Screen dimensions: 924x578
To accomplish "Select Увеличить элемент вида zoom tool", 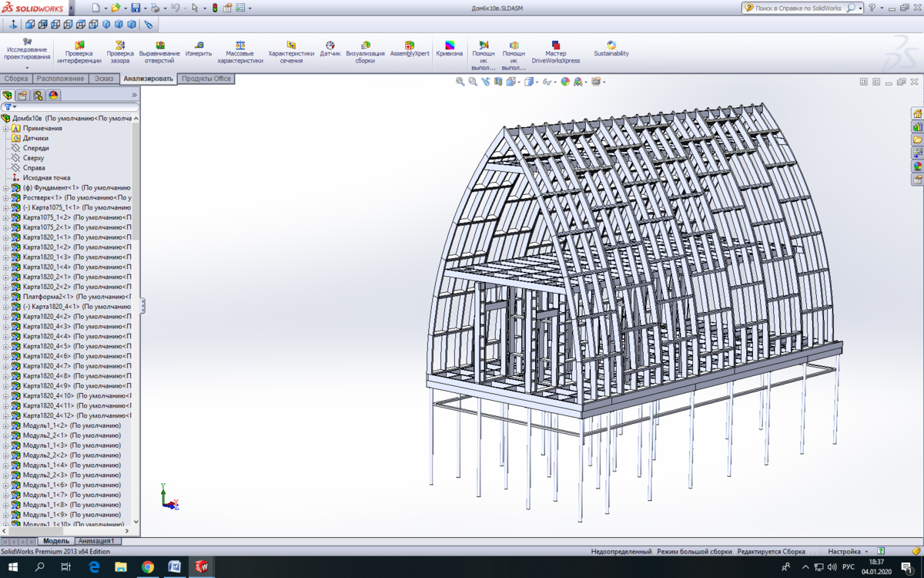I will point(472,81).
